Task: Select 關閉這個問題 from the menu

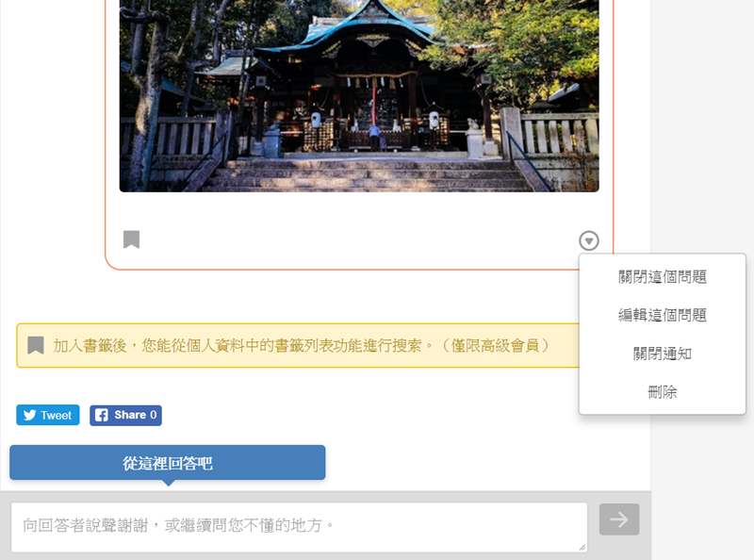Action: (663, 276)
